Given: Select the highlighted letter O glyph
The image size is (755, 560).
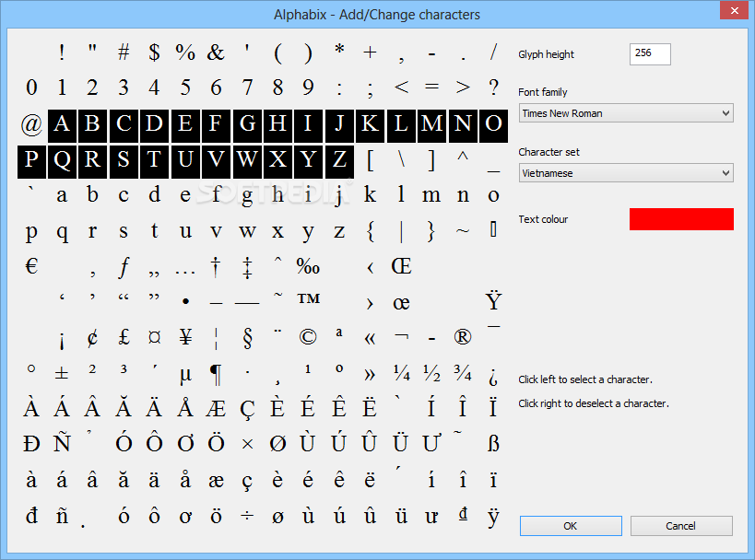Looking at the screenshot, I should click(493, 125).
